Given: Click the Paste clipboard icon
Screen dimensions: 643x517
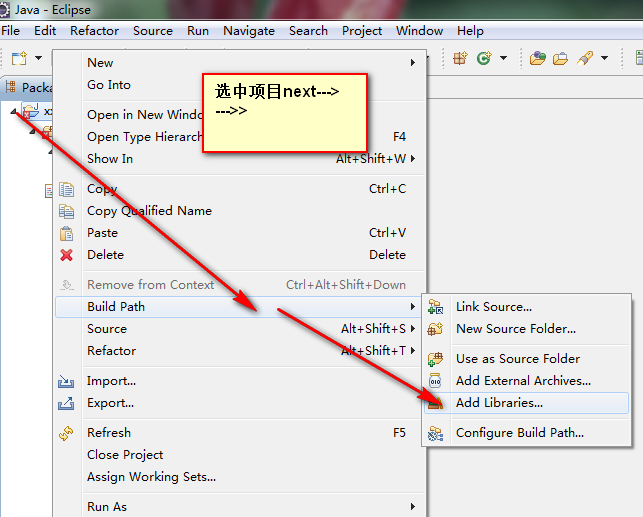Looking at the screenshot, I should [66, 233].
